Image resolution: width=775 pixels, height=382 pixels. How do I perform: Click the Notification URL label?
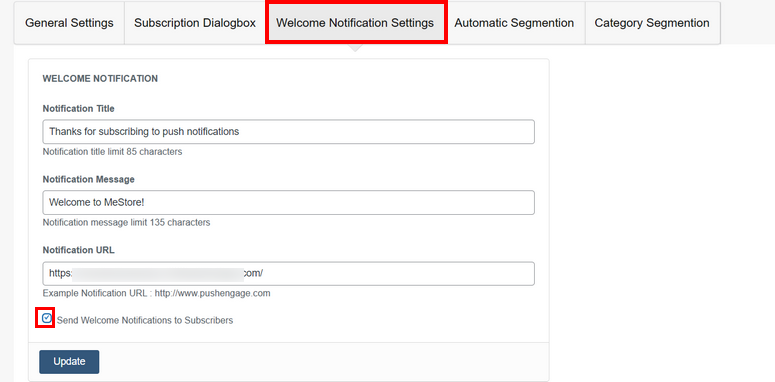(79, 250)
